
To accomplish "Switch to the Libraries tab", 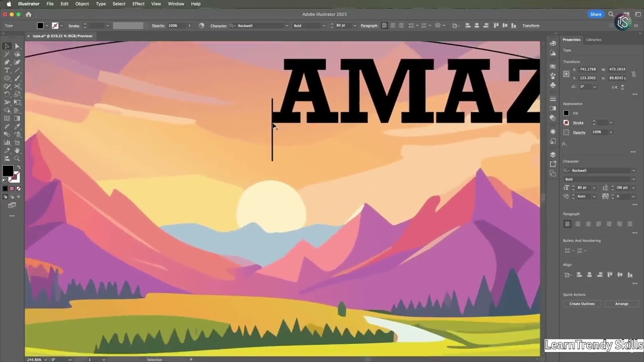I will point(594,39).
